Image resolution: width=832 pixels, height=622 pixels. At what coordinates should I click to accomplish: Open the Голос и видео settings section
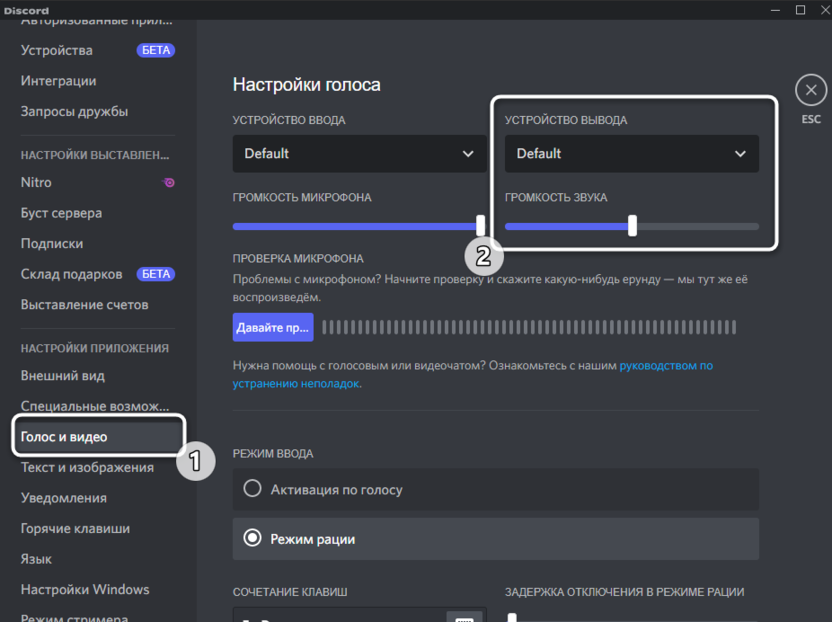[64, 437]
